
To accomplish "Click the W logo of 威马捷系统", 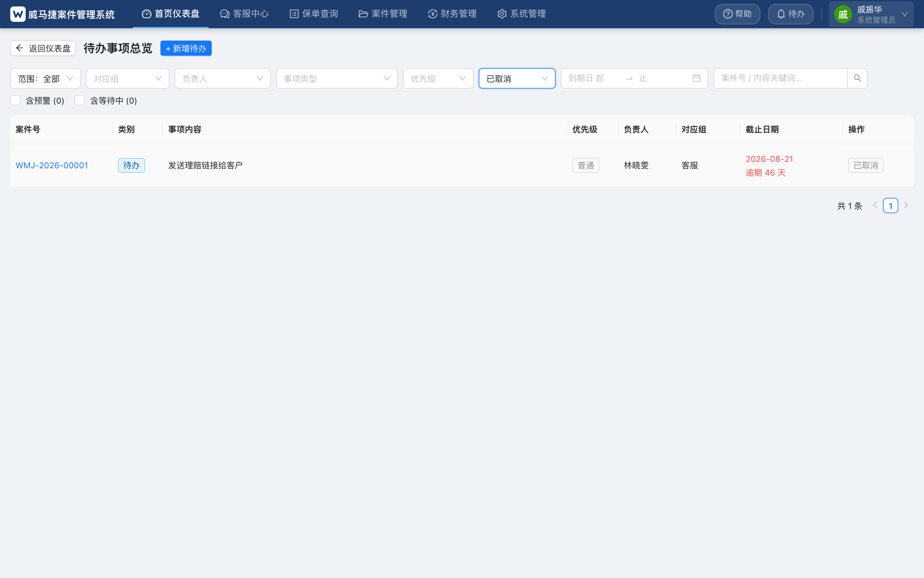I will 18,14.
